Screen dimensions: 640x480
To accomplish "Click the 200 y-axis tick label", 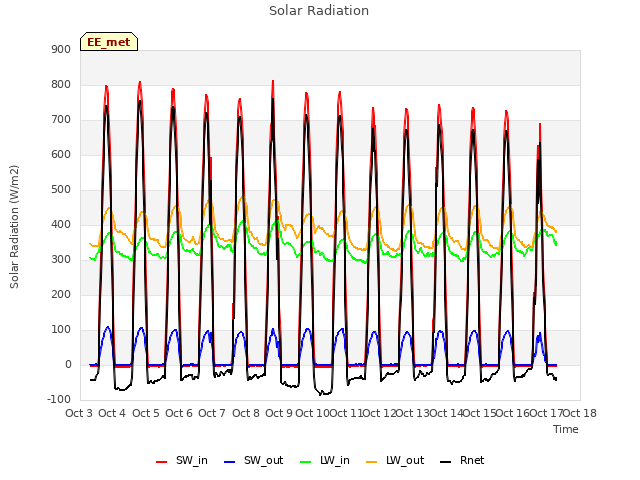I will click(x=61, y=294).
